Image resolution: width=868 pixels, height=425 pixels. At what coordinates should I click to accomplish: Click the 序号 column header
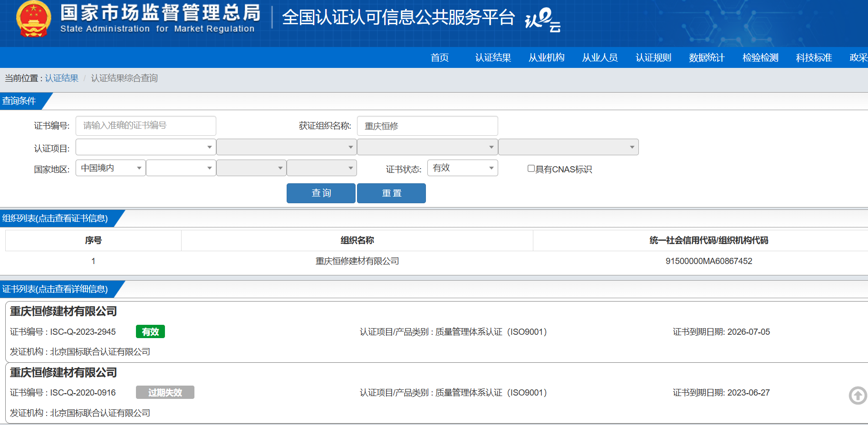[93, 240]
